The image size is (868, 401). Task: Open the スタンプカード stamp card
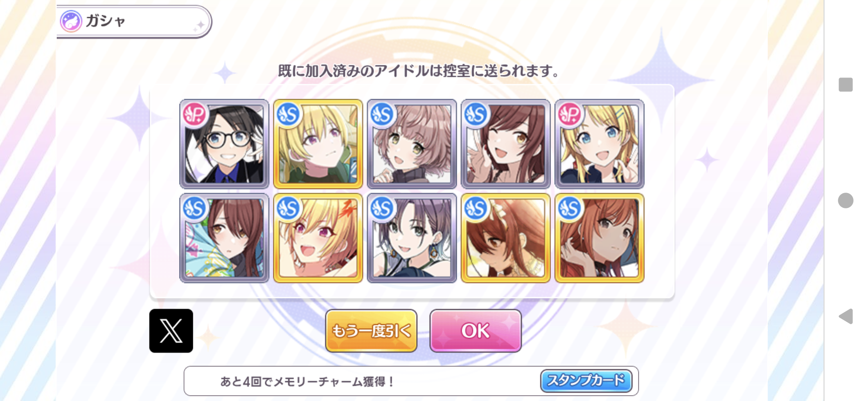[586, 381]
